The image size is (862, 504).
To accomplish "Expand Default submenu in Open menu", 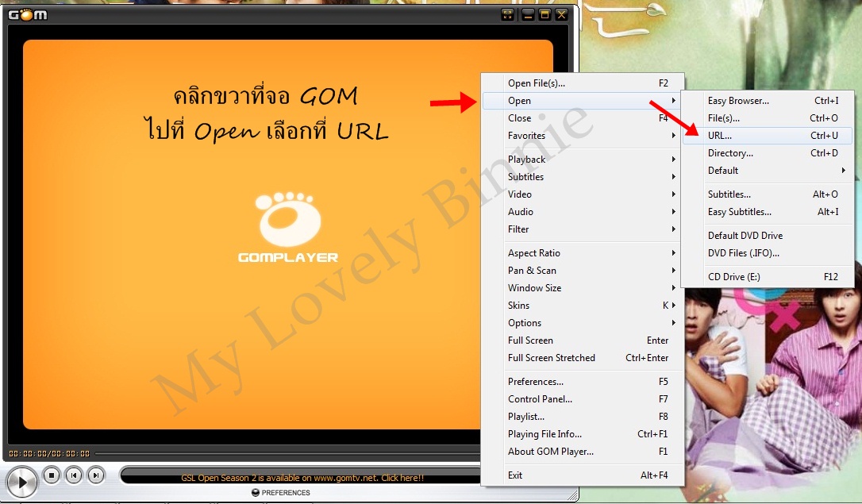I will pyautogui.click(x=768, y=171).
